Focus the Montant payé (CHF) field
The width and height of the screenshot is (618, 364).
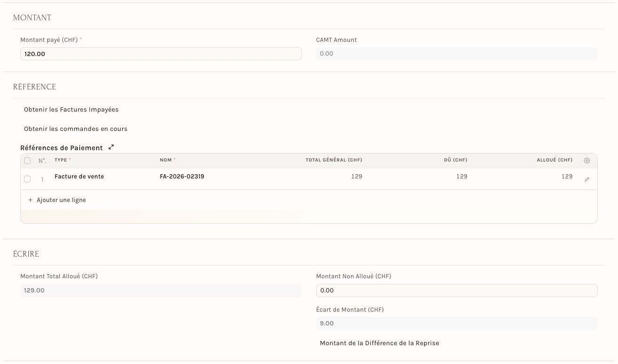tap(161, 54)
